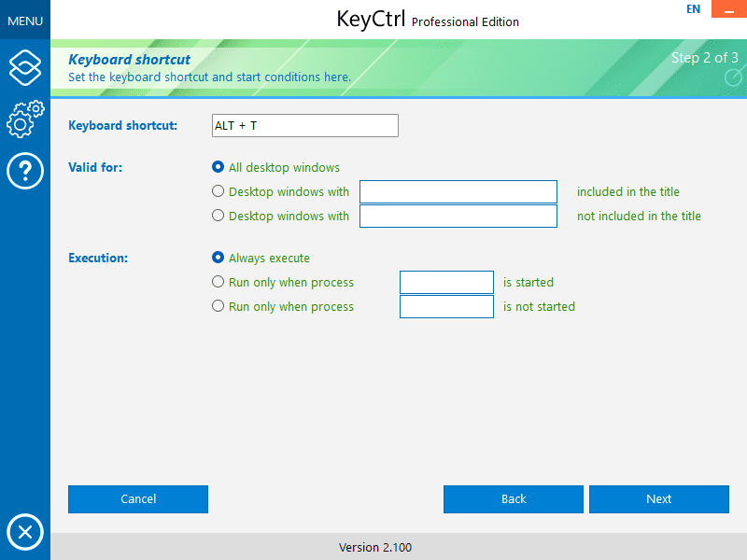
Task: Click the 'Valid for:' label
Action: click(x=95, y=167)
